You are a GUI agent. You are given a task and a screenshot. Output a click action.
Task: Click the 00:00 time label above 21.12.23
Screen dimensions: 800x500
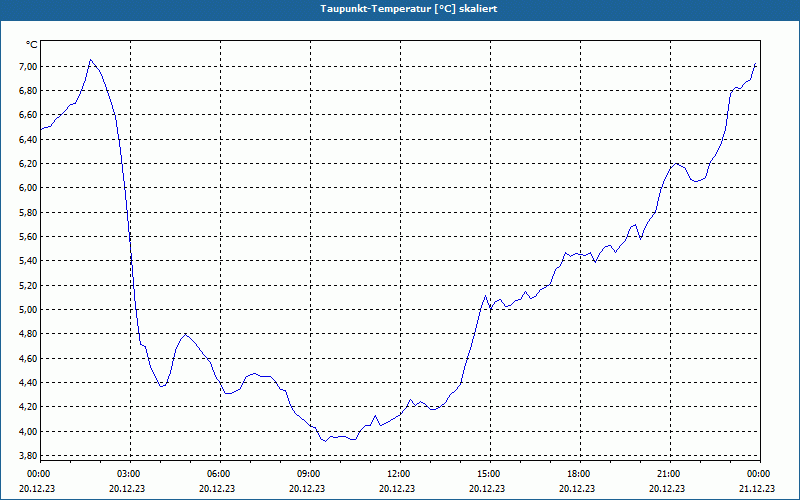(x=759, y=474)
